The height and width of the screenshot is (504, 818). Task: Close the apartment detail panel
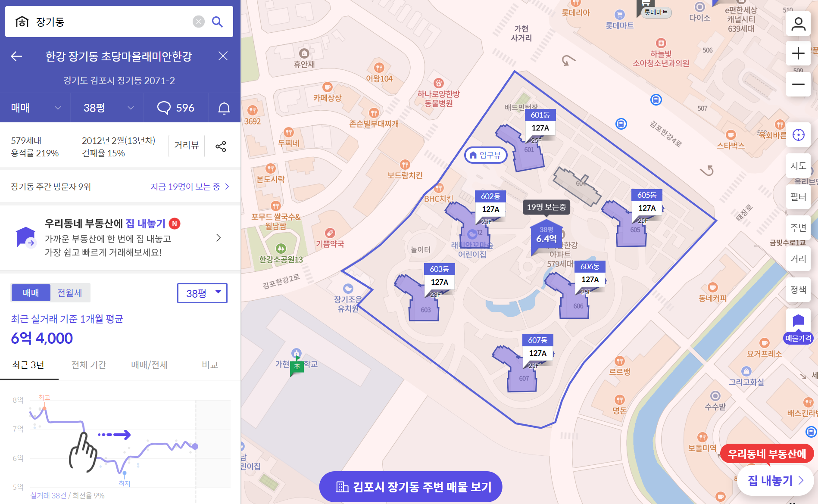click(x=223, y=56)
